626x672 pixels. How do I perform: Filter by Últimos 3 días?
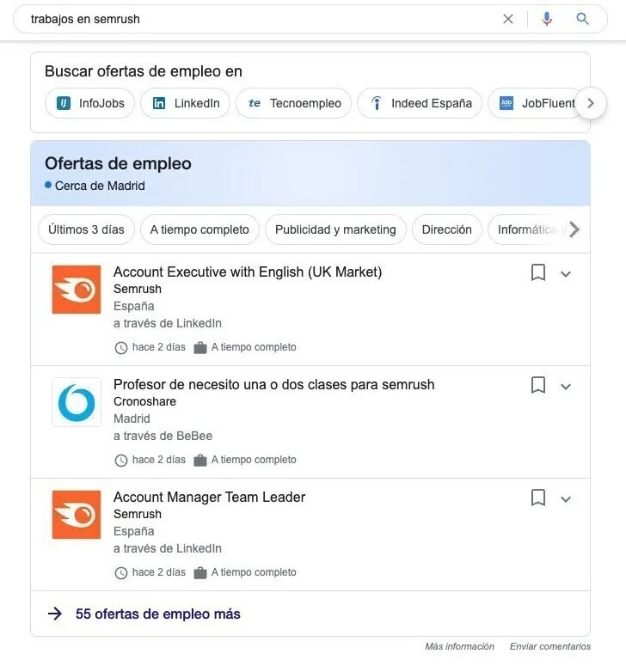click(x=86, y=229)
